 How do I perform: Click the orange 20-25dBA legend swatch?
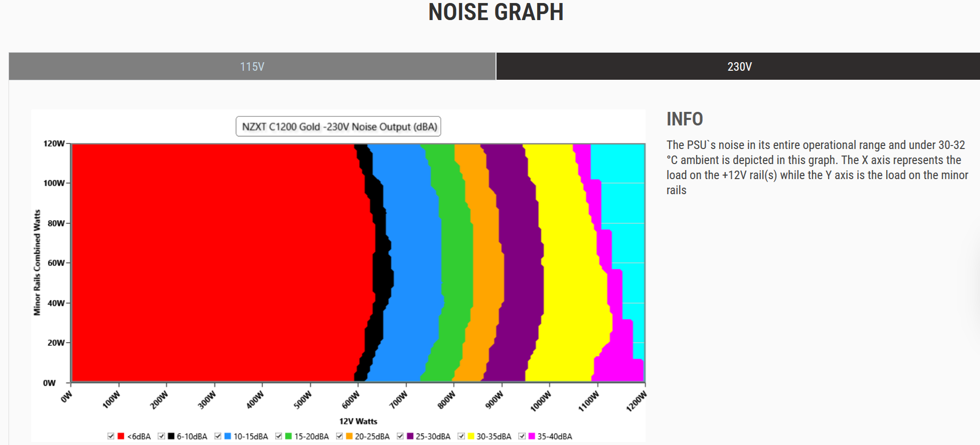[x=349, y=436]
